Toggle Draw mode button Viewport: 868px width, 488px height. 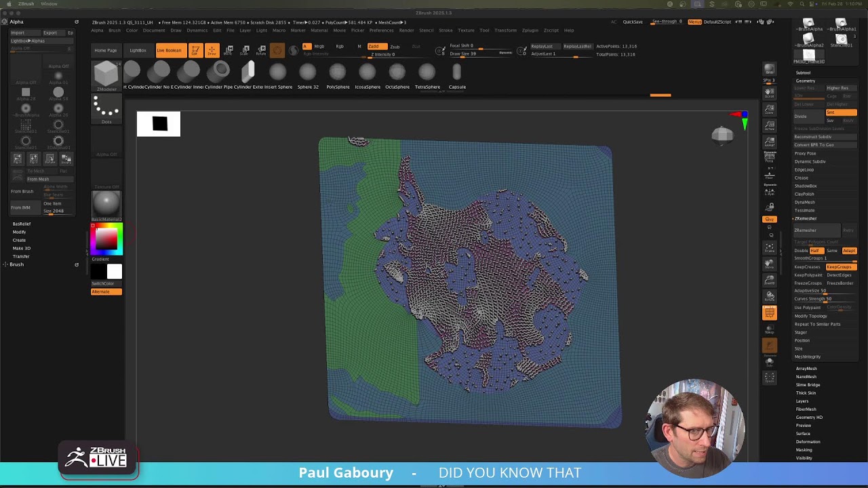[212, 50]
